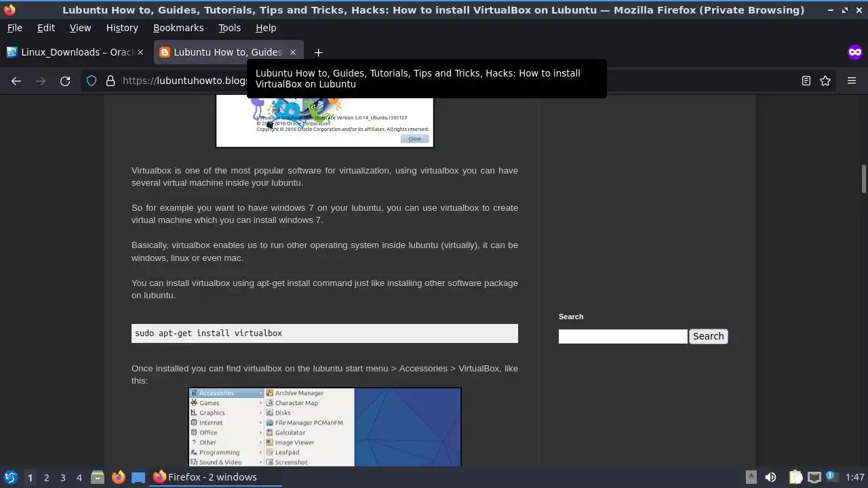Open the History menu

(x=122, y=28)
